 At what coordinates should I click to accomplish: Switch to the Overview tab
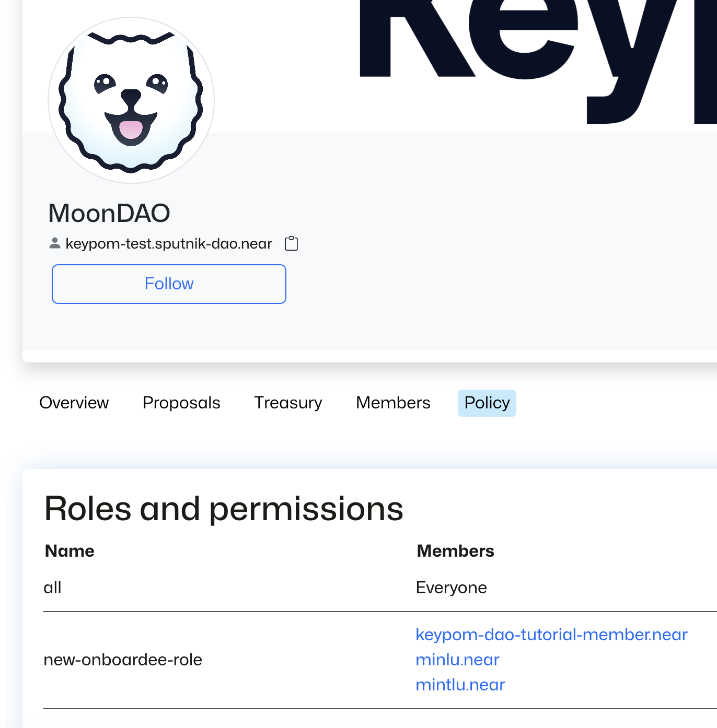[x=74, y=403]
